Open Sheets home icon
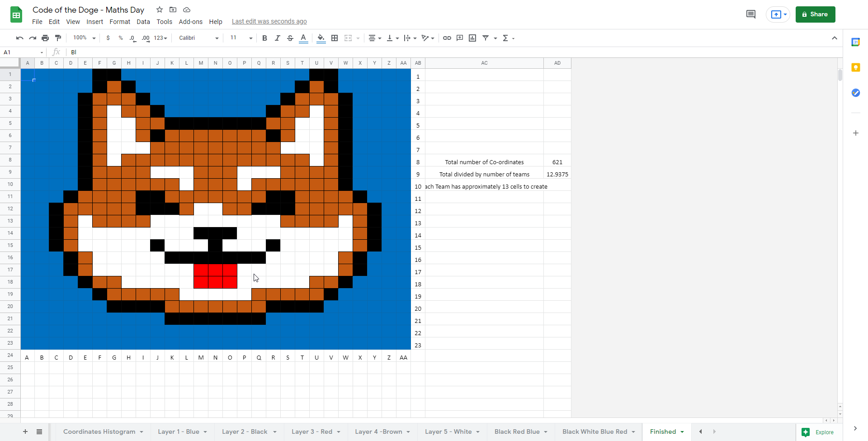This screenshot has width=868, height=441. point(16,14)
